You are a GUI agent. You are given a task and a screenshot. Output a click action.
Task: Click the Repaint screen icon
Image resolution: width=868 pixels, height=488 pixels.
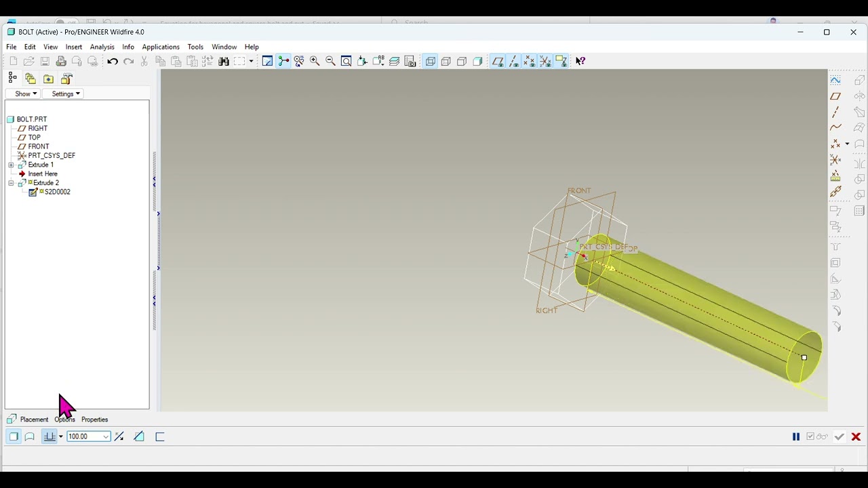click(x=267, y=61)
